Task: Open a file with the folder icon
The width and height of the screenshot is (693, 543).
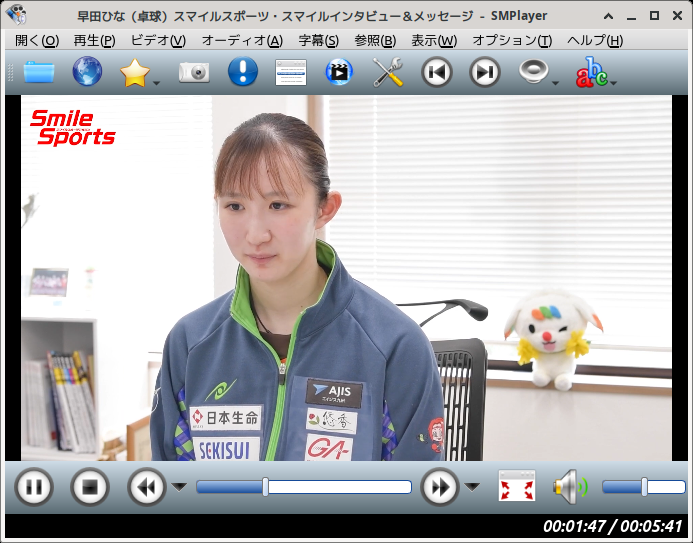Action: click(x=39, y=72)
